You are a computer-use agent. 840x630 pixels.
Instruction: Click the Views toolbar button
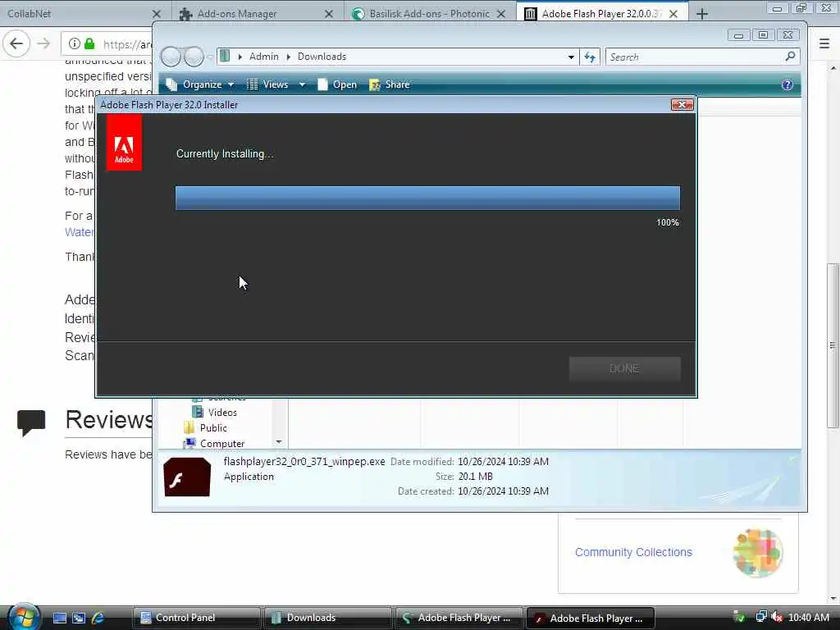tap(268, 84)
